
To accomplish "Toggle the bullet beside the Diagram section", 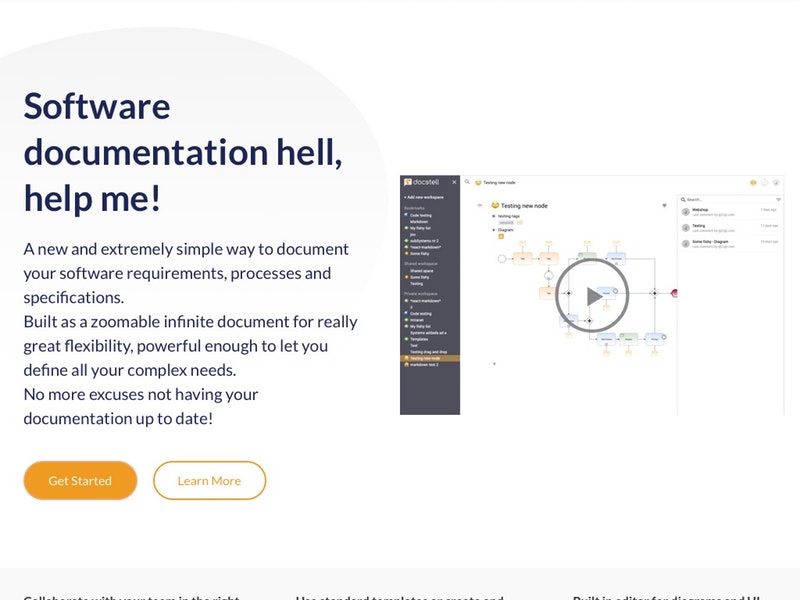I will (x=494, y=230).
